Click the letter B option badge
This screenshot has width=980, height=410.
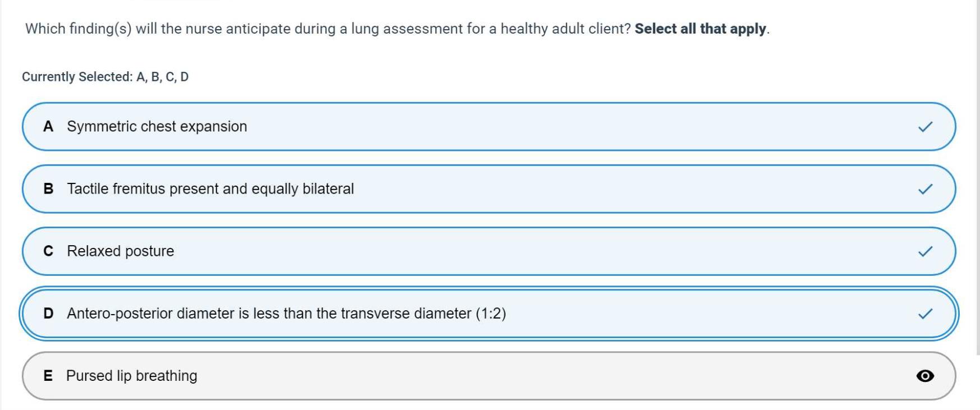[48, 189]
